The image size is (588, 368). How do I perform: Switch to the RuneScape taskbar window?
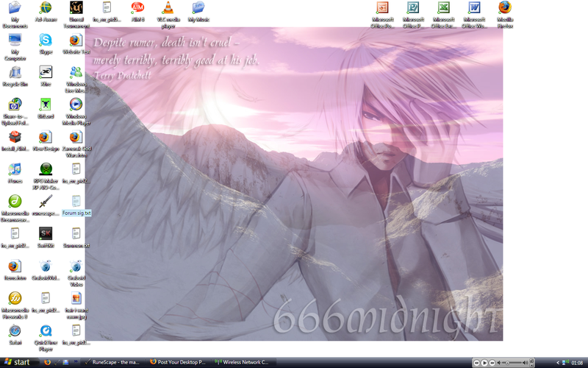pos(112,362)
